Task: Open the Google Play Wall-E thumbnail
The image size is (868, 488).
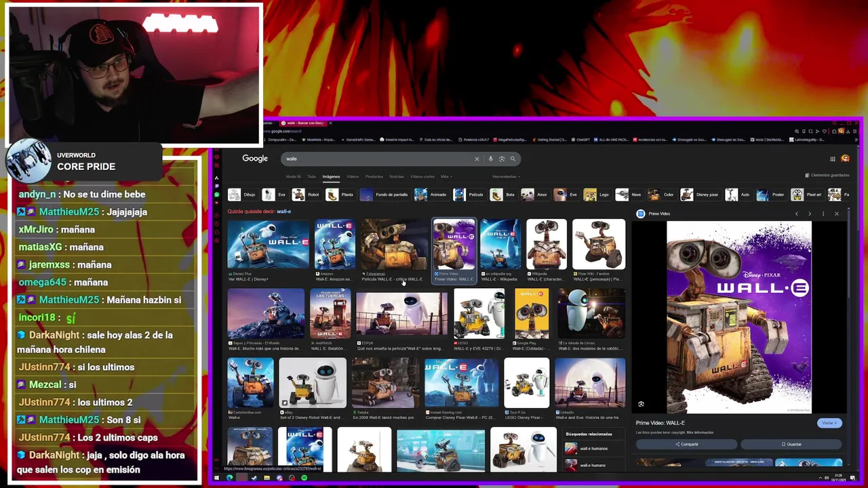Action: tap(532, 314)
